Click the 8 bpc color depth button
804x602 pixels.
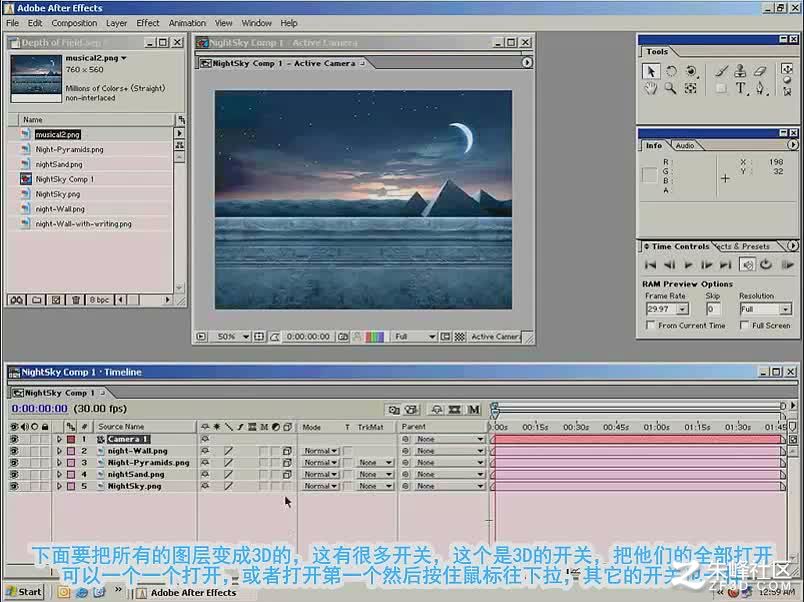[99, 300]
